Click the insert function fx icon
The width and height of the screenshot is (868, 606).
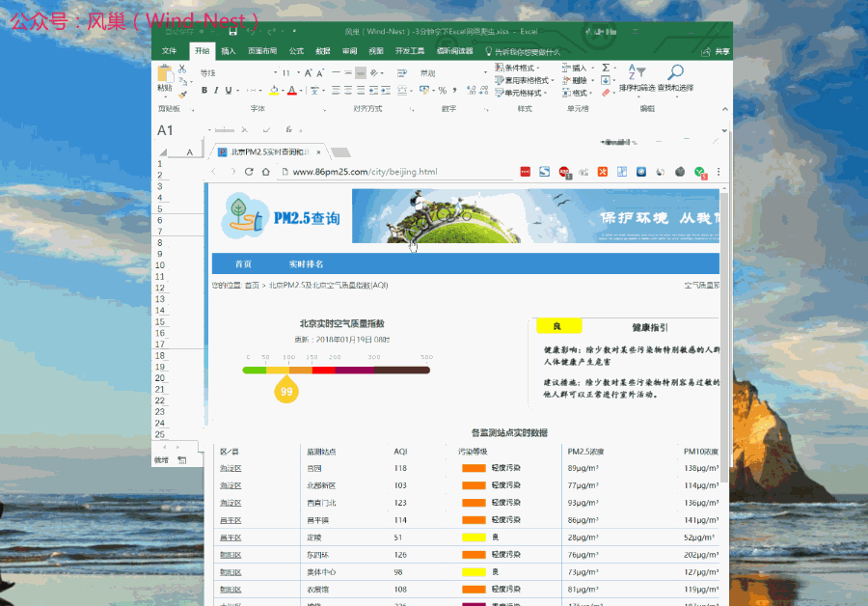289,129
